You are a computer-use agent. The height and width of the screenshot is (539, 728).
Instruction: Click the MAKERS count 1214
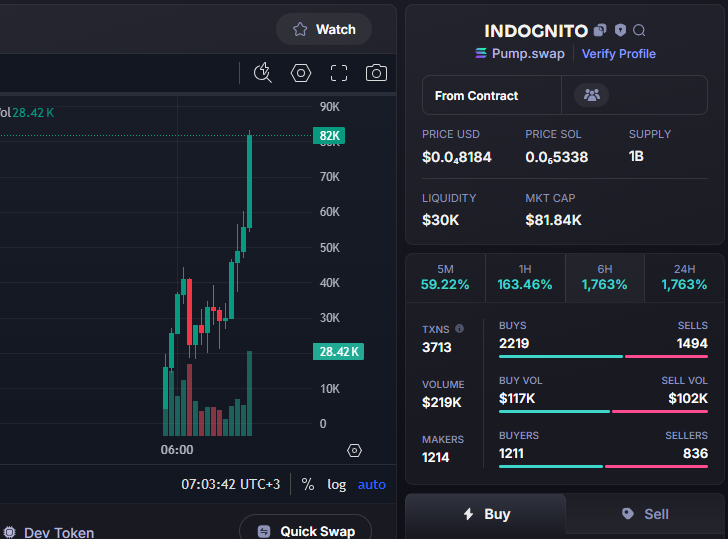[x=436, y=457]
